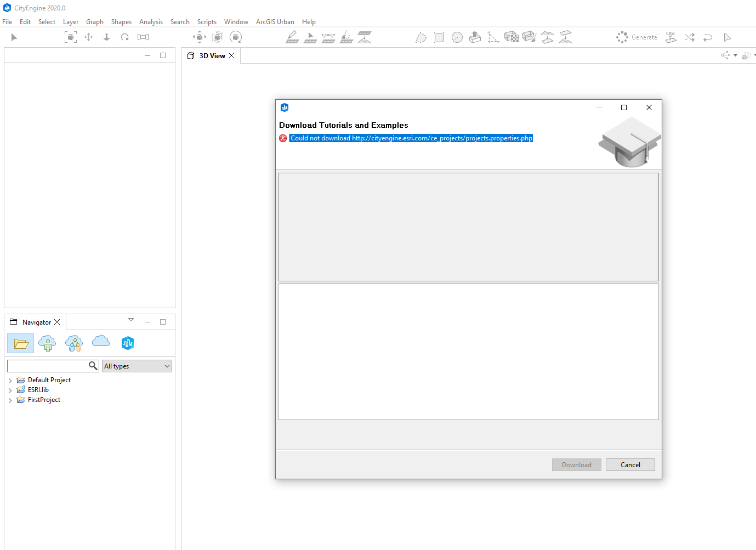Image resolution: width=756 pixels, height=550 pixels.
Task: Click the outlined triangle play icon
Action: (x=727, y=37)
